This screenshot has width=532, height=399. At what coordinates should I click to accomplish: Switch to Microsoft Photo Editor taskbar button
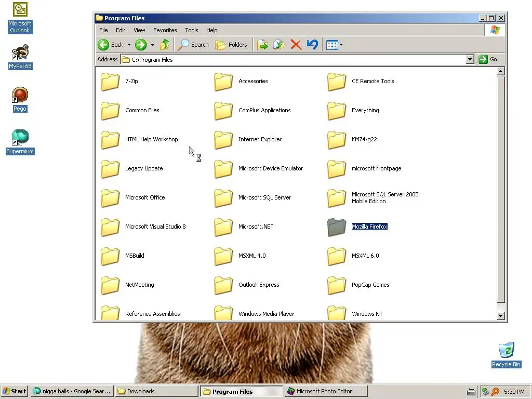pyautogui.click(x=326, y=391)
